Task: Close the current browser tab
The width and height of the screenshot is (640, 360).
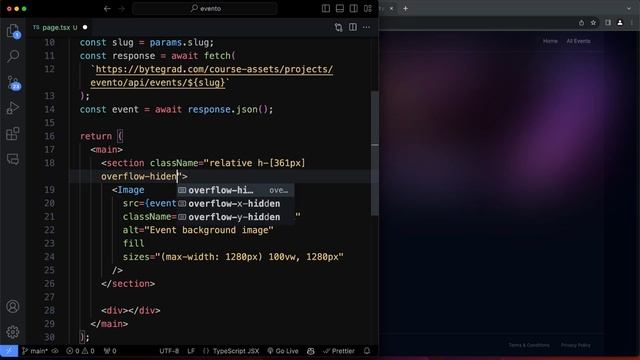Action: 391,8
